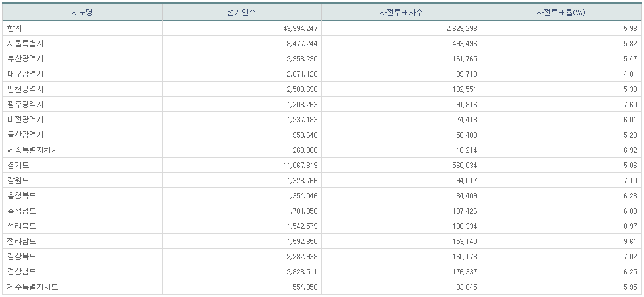Click the 시도명 column header
The height and width of the screenshot is (297, 644).
(82, 12)
